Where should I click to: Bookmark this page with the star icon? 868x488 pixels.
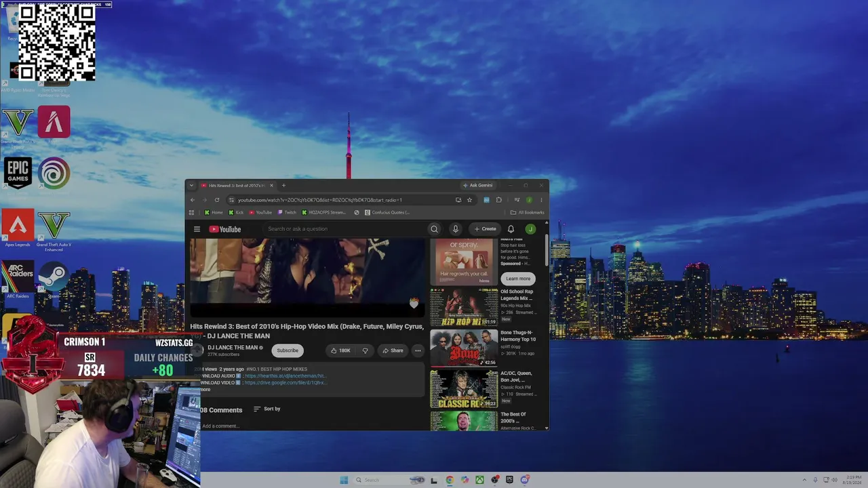469,200
